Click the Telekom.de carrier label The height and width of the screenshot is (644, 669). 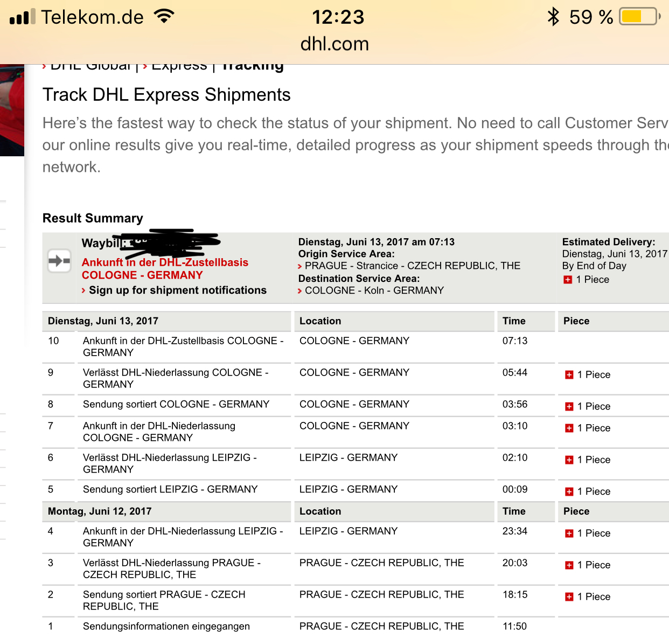93,17
